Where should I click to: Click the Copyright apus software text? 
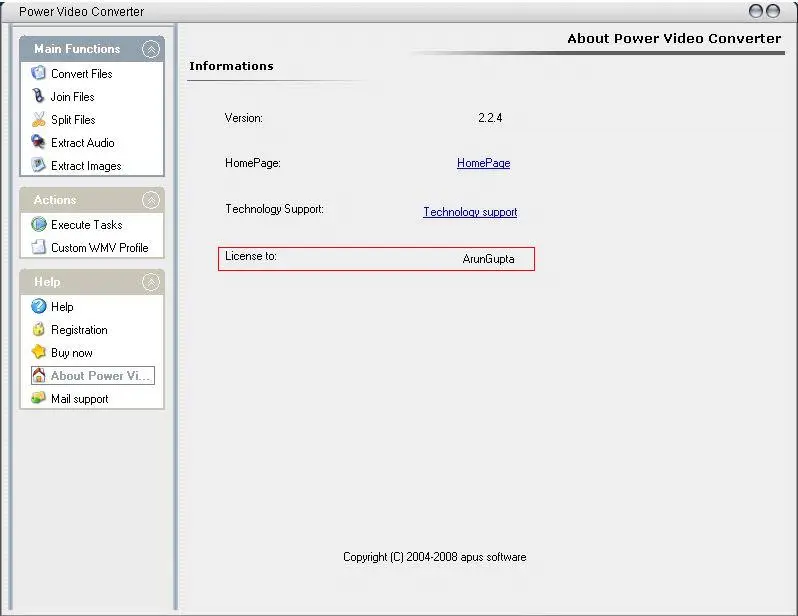click(x=435, y=557)
